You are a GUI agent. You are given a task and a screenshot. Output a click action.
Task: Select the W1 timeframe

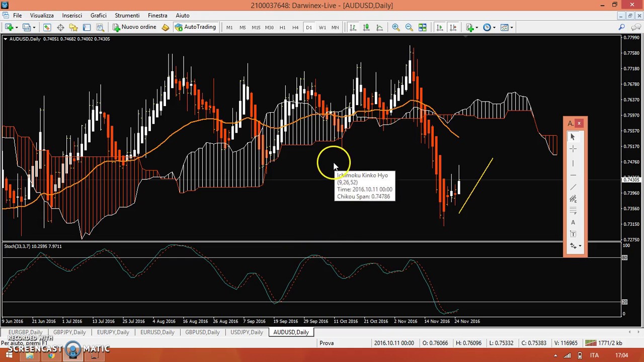pyautogui.click(x=322, y=27)
